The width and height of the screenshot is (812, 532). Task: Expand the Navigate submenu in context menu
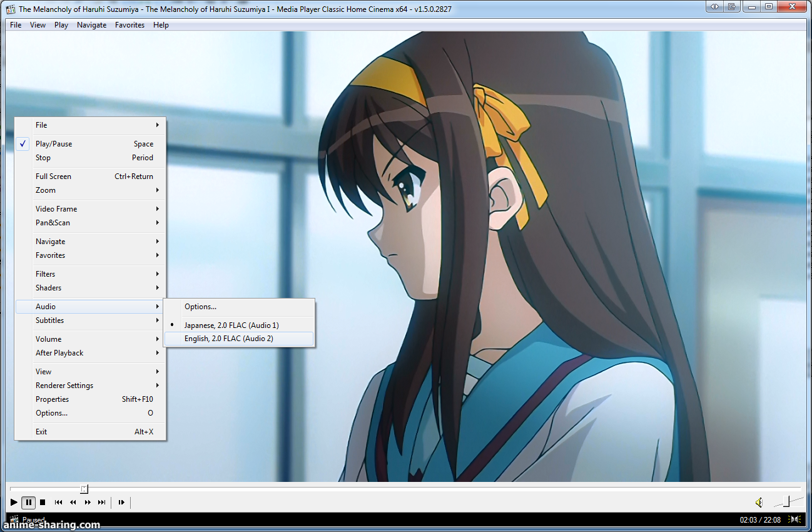click(x=90, y=242)
